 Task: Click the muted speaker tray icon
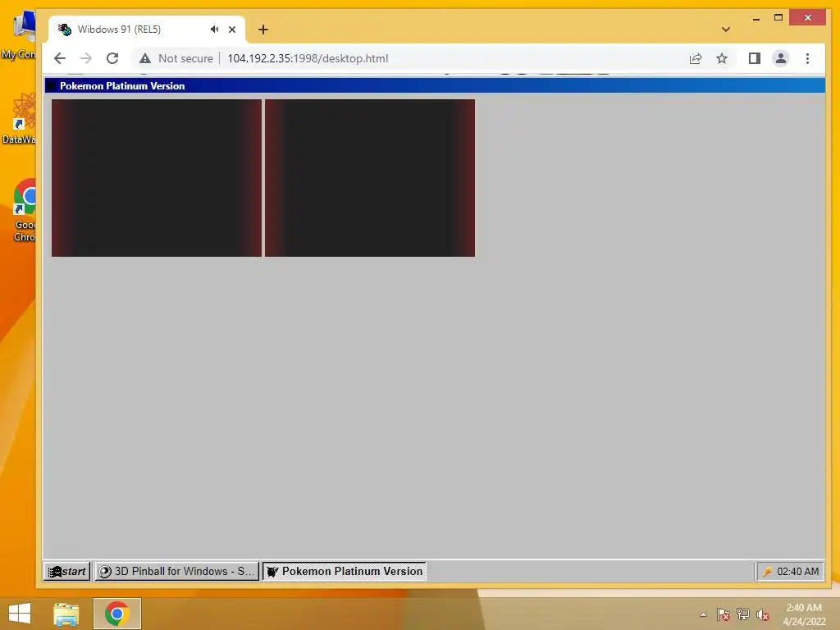[763, 614]
